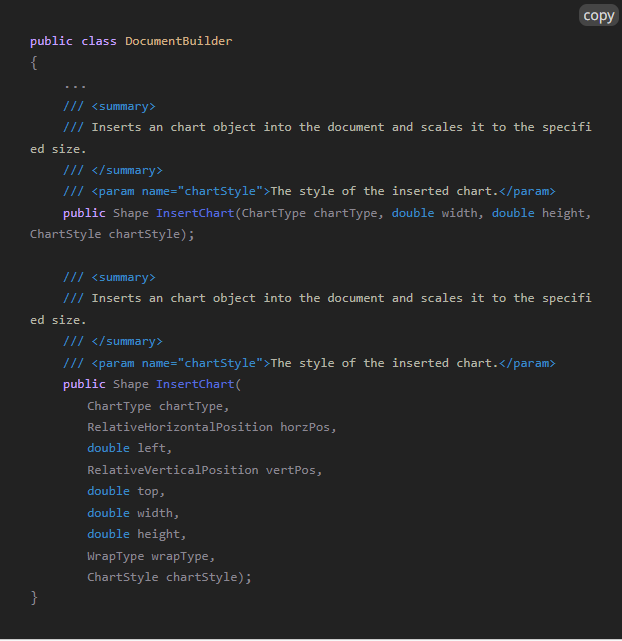Click the wrapType parameter name
Screen dimensions: 622x641
point(187,556)
